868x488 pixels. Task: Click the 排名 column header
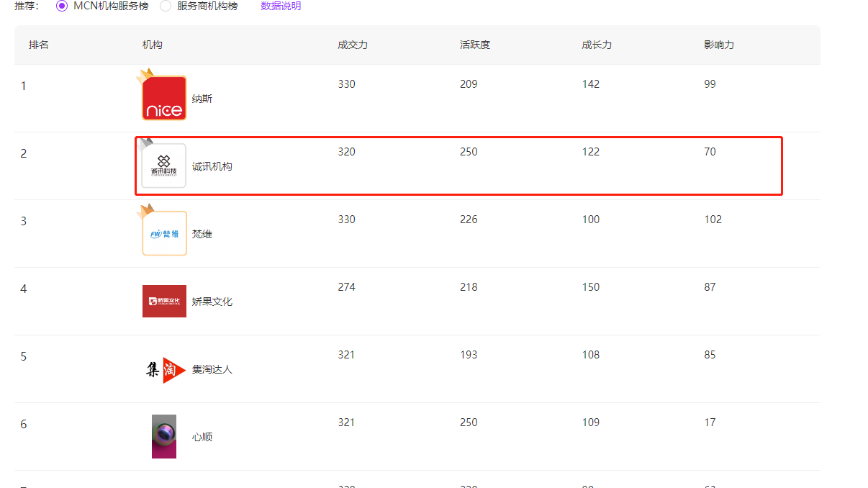(x=39, y=45)
